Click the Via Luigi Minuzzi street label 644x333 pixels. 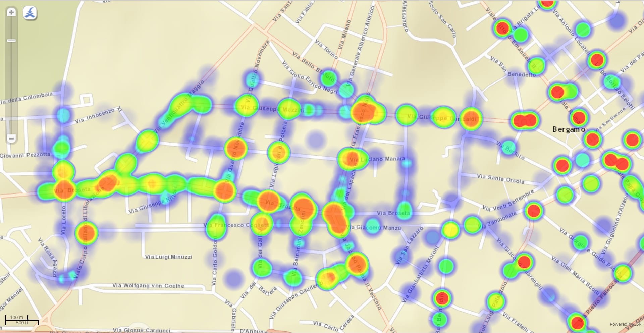[x=168, y=257]
